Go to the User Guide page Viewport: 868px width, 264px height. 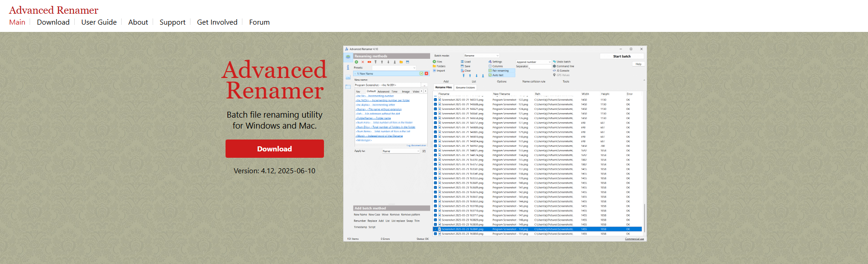pyautogui.click(x=99, y=22)
